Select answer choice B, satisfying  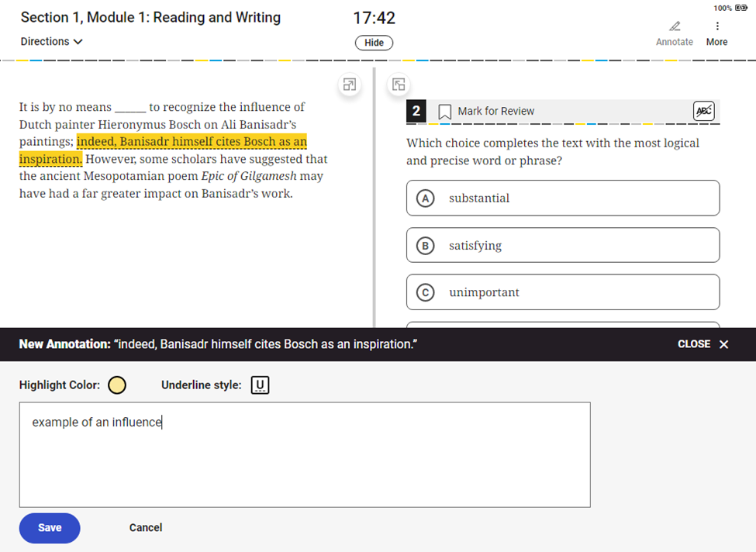(x=562, y=245)
